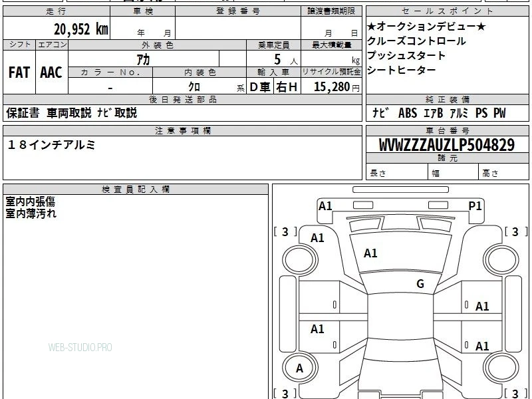This screenshot has width=532, height=399.
Task: Select the リサイクル預託金 header
Action: (x=331, y=72)
